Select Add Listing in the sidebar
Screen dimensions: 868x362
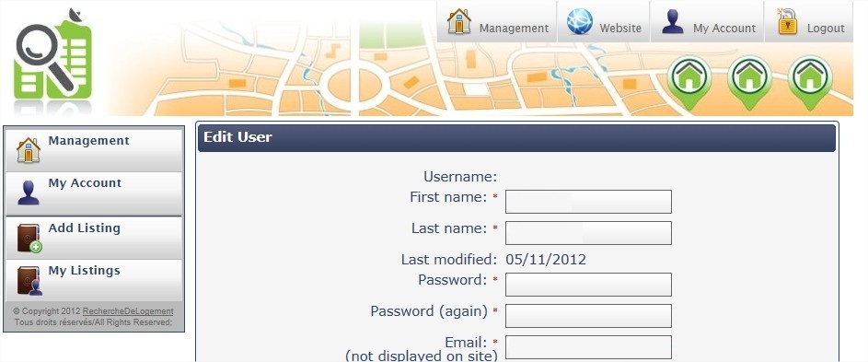[x=84, y=228]
